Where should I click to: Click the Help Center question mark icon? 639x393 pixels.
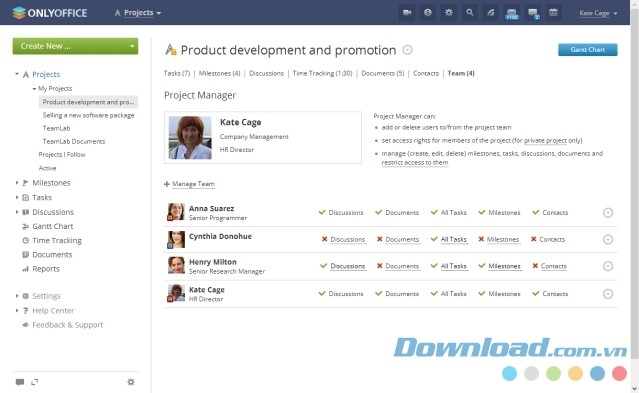pos(25,311)
